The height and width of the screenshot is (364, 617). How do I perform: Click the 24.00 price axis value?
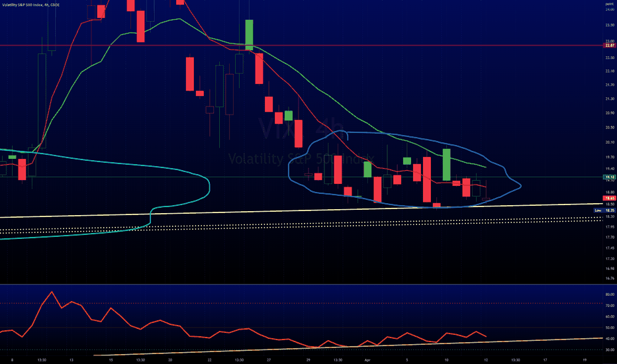(610, 9)
